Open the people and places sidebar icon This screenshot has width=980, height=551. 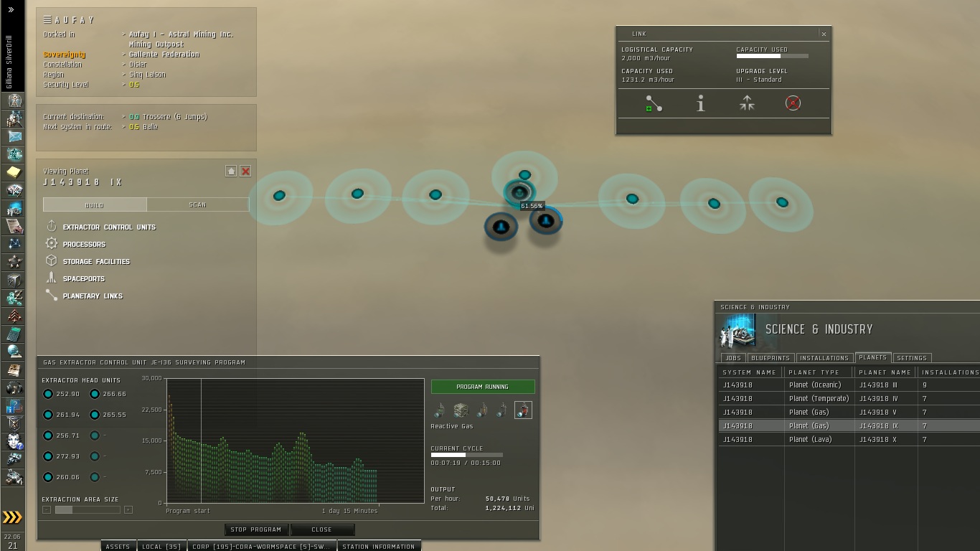click(14, 118)
